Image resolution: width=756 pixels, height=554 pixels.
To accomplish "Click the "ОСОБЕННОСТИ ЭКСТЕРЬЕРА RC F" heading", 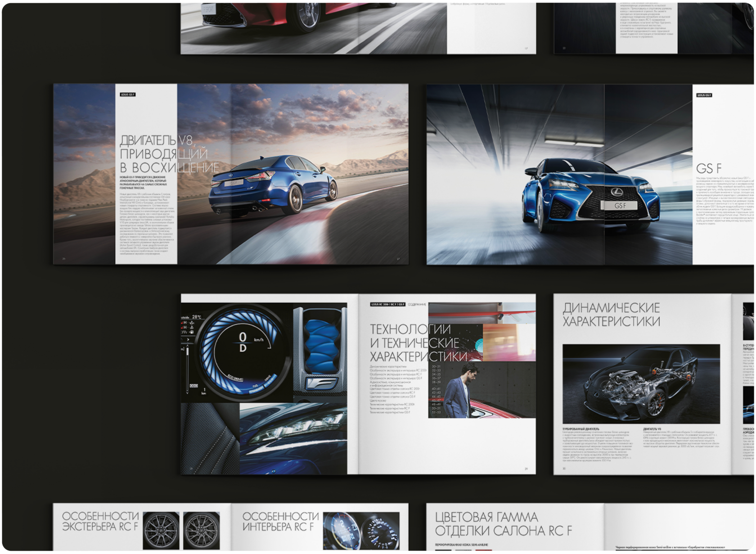I will pos(100,521).
